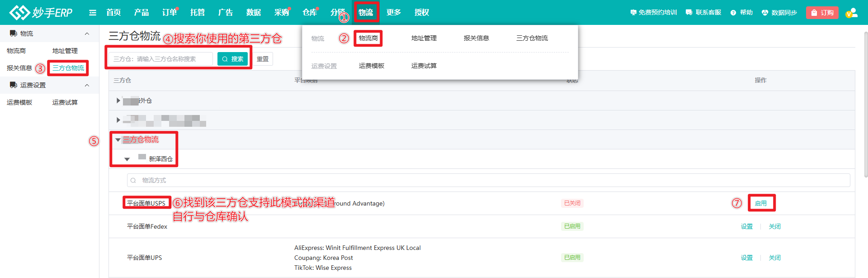Select 三方仓物流 in the dropdown menu
This screenshot has height=278, width=868.
tap(532, 38)
